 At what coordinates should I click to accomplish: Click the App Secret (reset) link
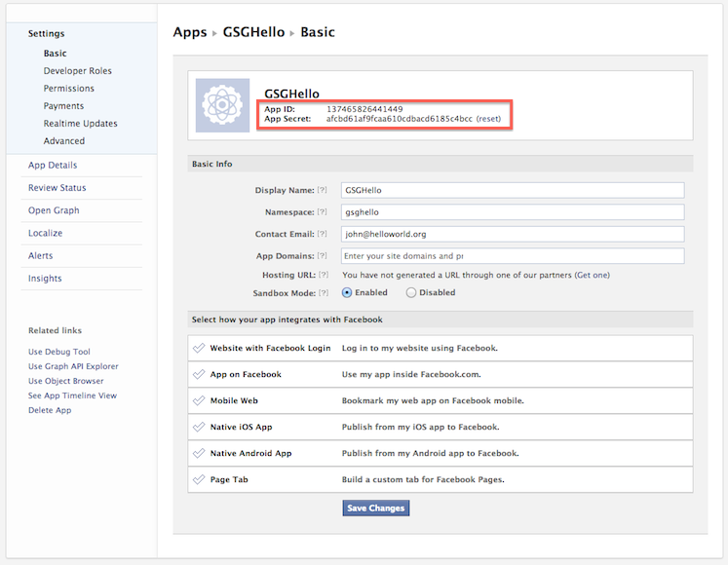click(x=488, y=119)
